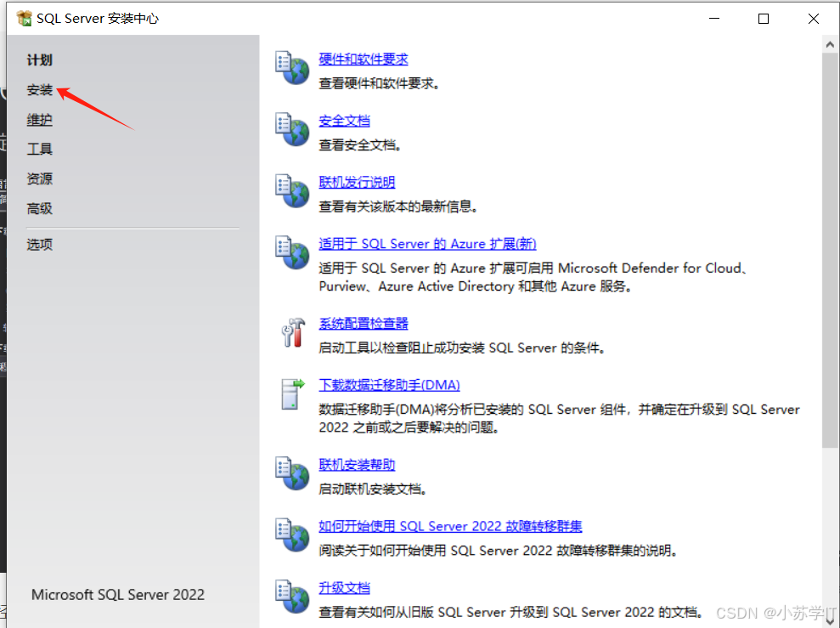Click the tools icon beside 系统配置检查器
The height and width of the screenshot is (628, 840).
point(293,332)
